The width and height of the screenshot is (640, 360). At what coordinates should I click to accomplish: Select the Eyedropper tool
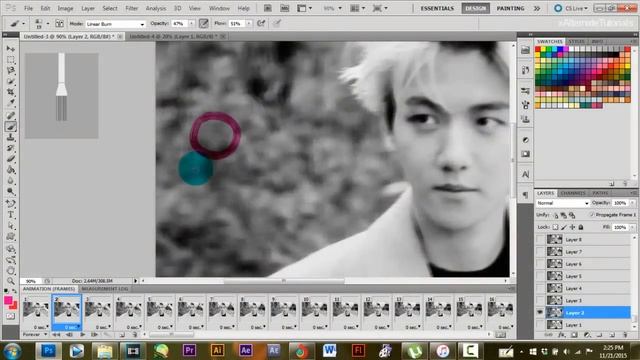pyautogui.click(x=11, y=102)
